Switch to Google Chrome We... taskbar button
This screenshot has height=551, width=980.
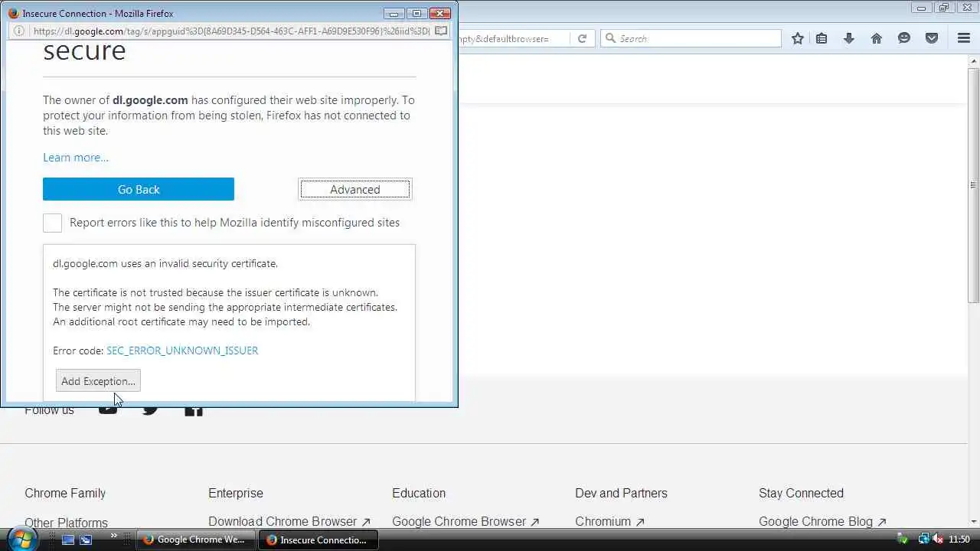194,540
